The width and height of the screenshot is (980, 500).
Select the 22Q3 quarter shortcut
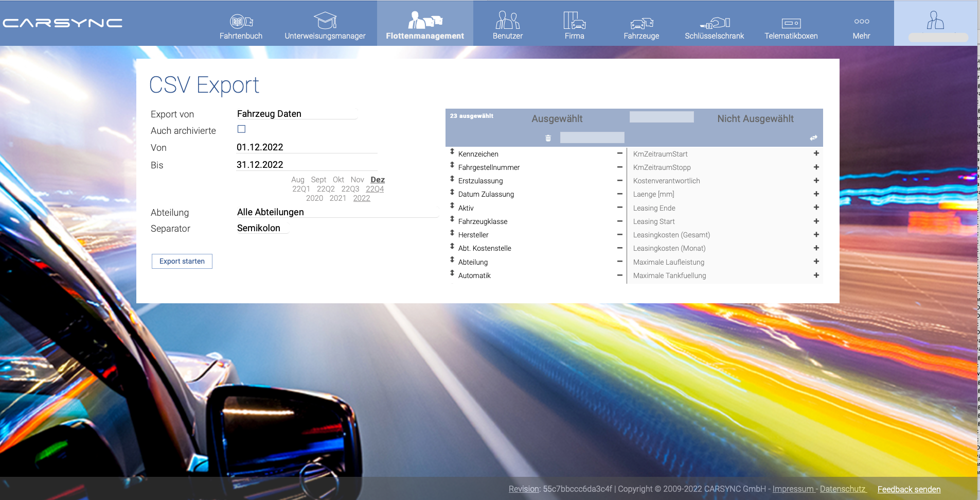pos(350,189)
